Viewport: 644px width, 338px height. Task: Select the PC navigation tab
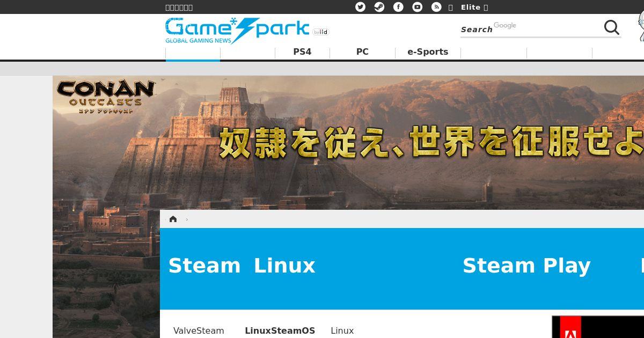(362, 52)
